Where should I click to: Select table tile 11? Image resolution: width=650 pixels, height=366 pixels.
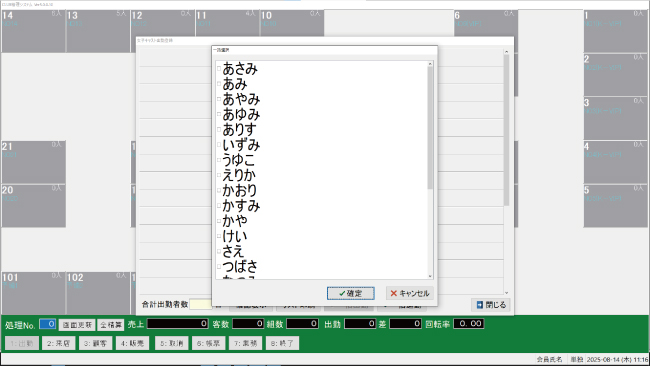(227, 23)
